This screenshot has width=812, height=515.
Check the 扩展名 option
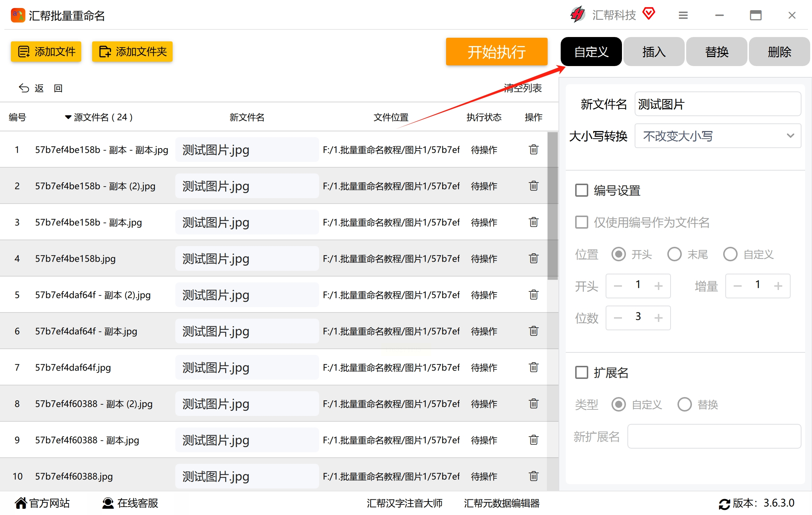[582, 372]
